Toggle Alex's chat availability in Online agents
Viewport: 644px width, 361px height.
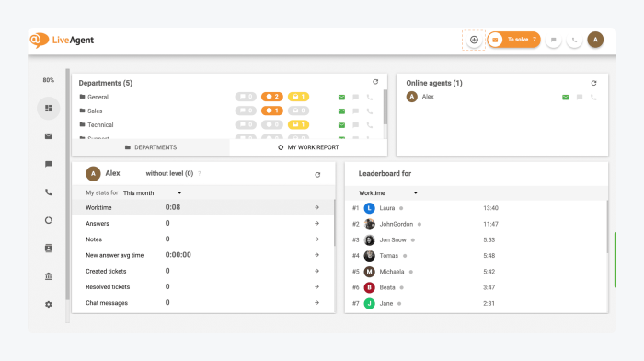click(580, 97)
